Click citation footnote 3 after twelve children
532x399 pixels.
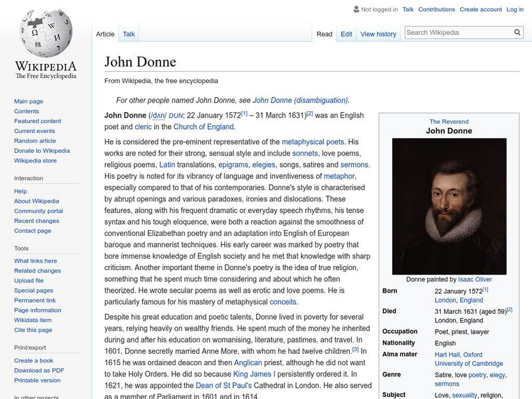click(356, 349)
